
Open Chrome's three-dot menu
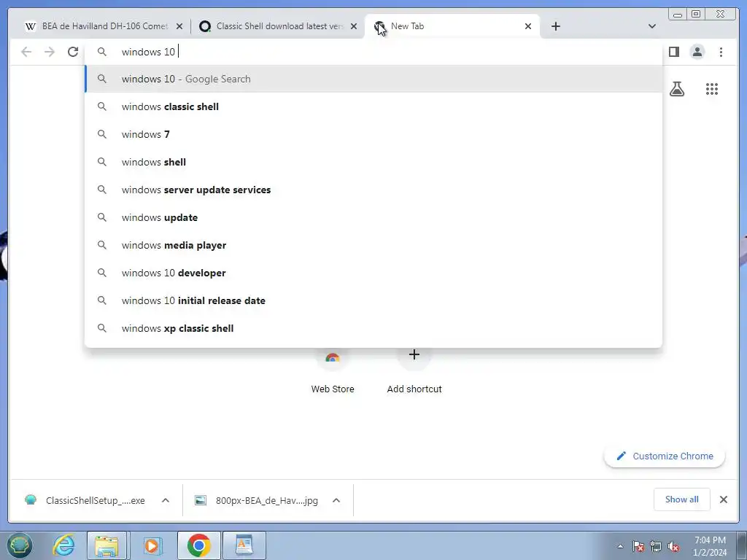pos(721,52)
